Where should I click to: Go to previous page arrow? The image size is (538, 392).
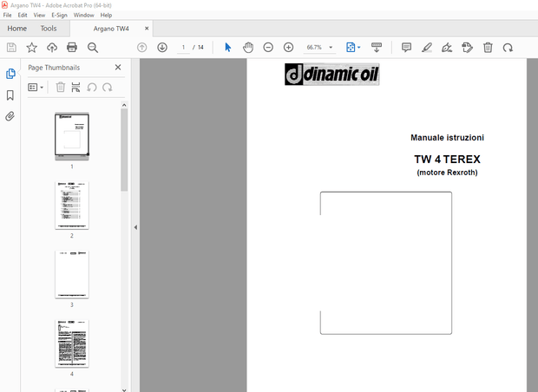[141, 48]
